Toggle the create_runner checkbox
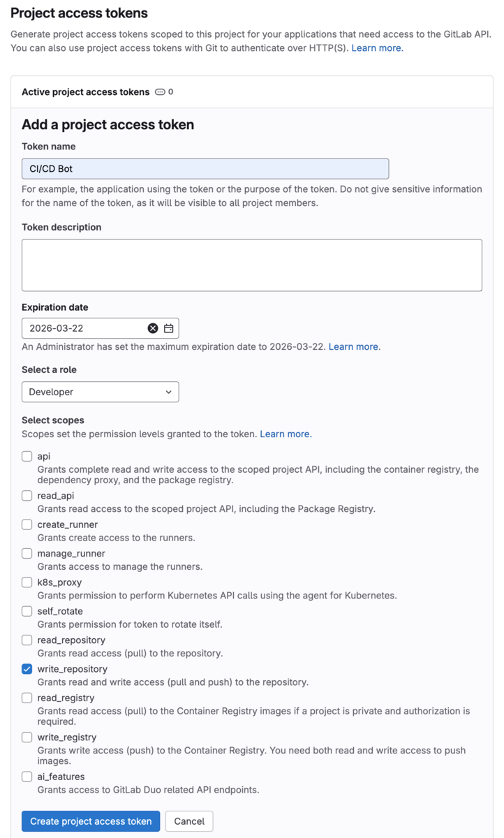Screen dimensions: 504x838 click(27, 524)
